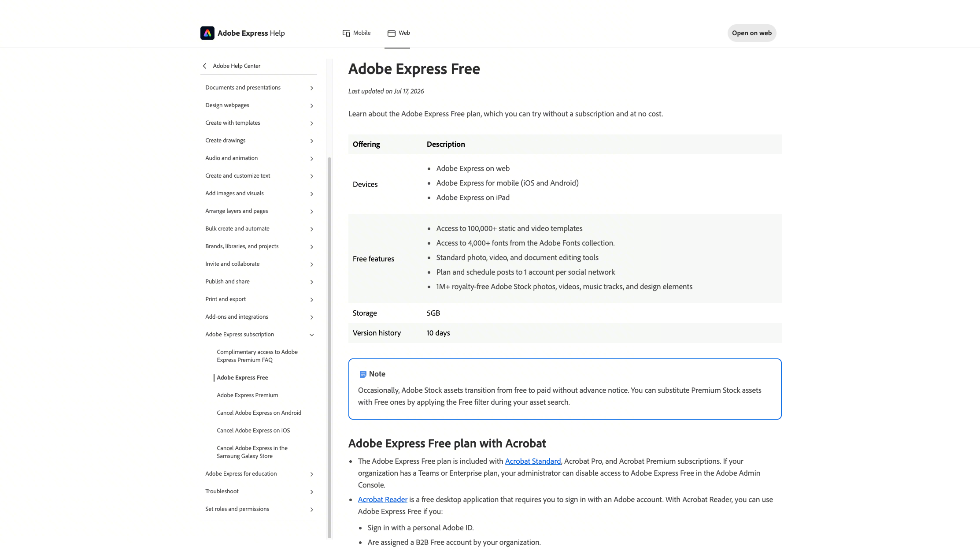This screenshot has width=980, height=555.
Task: Open Create with templates section
Action: point(233,123)
